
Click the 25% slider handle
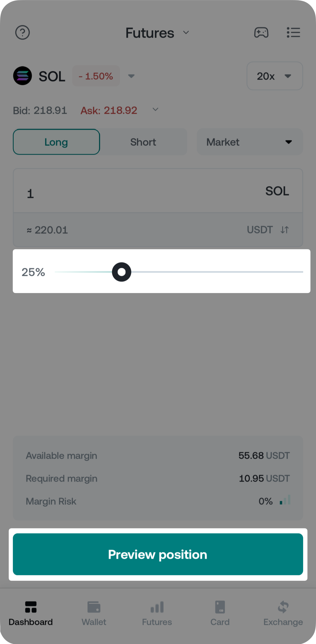(122, 272)
